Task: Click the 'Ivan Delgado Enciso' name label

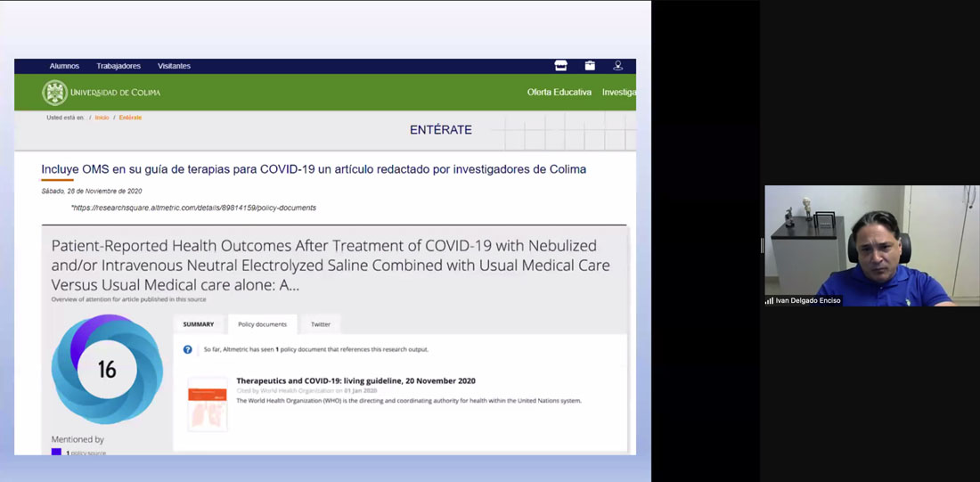Action: point(808,301)
